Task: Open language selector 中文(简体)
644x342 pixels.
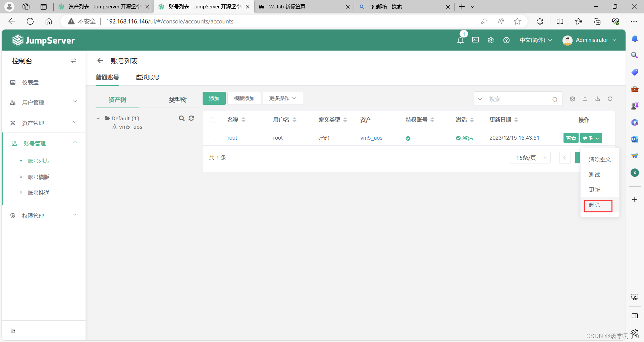Action: (x=536, y=40)
